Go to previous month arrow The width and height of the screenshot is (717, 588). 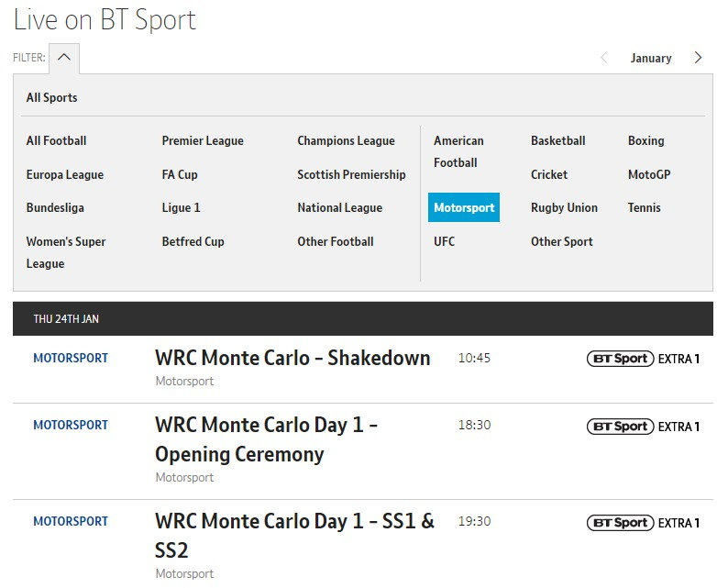tap(603, 58)
